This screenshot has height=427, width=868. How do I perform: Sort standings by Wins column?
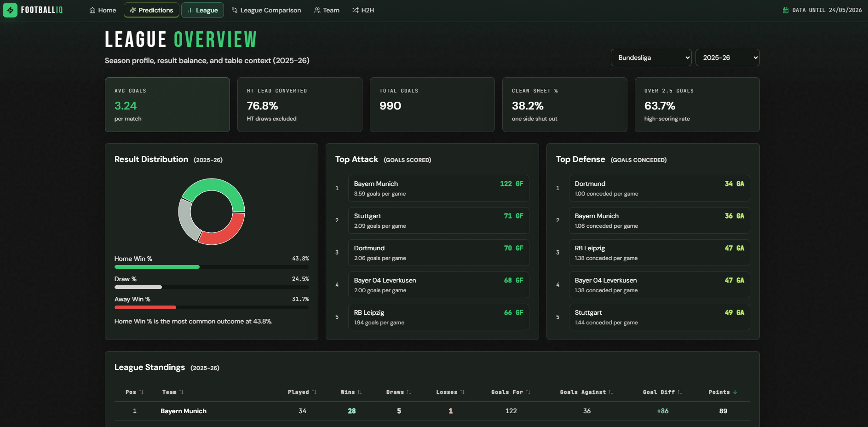(x=351, y=392)
